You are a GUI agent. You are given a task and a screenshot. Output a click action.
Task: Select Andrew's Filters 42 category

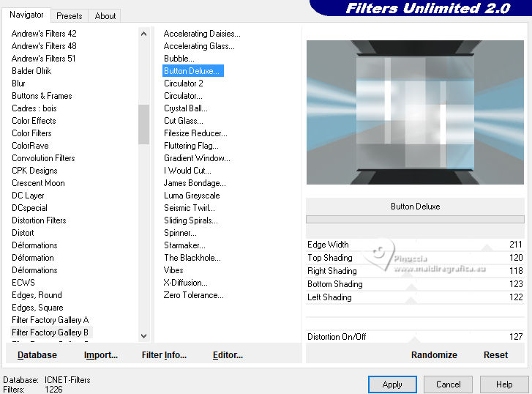click(44, 34)
